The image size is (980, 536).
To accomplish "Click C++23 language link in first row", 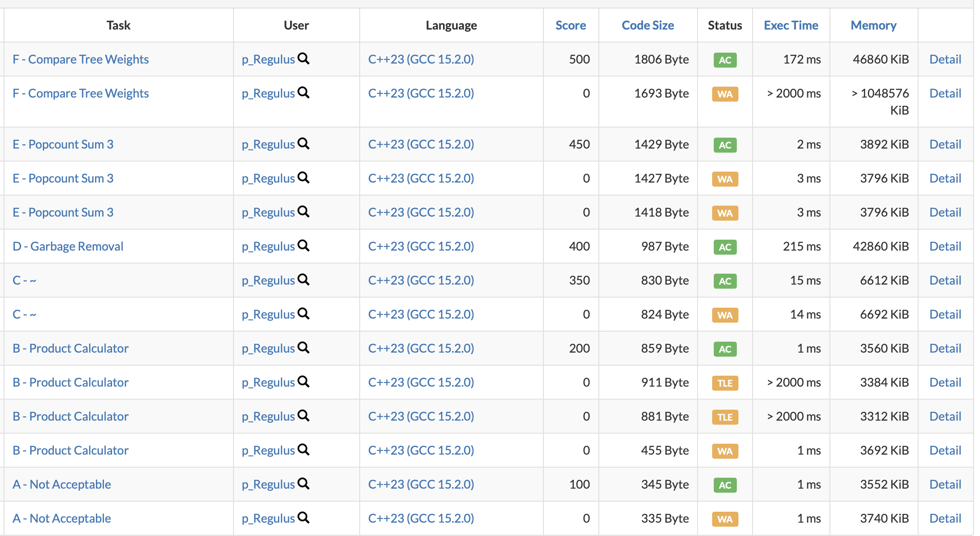I will pyautogui.click(x=421, y=60).
